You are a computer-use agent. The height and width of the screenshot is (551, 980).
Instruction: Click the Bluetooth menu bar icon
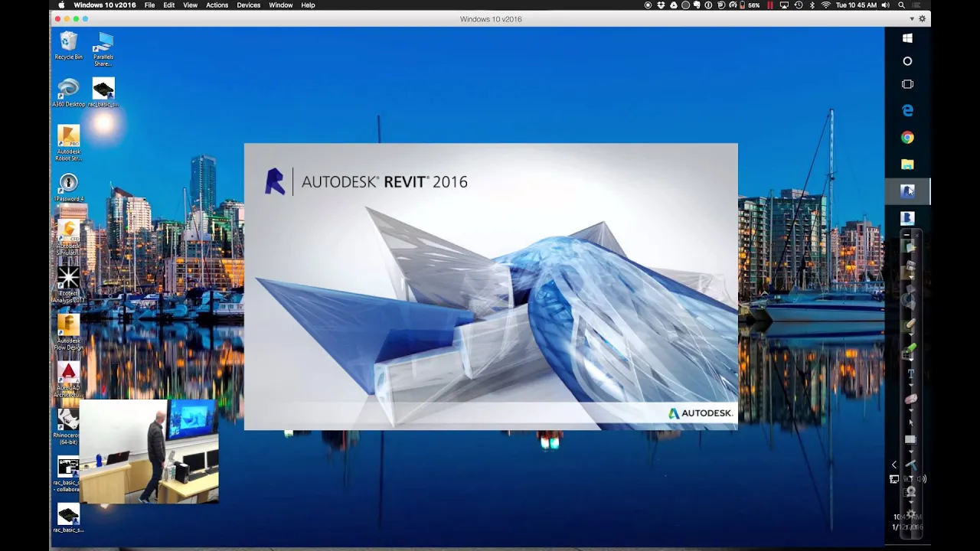[x=812, y=5]
